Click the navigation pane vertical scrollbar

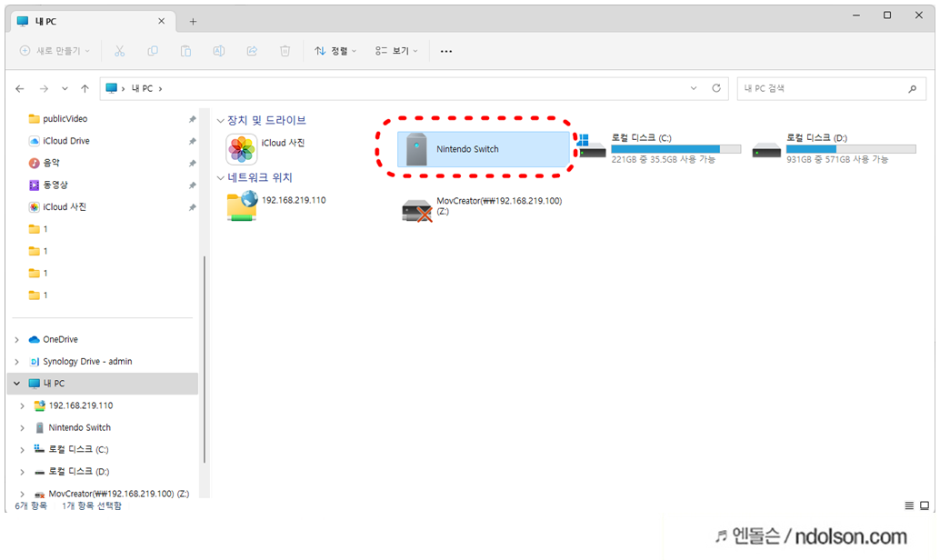[205, 360]
